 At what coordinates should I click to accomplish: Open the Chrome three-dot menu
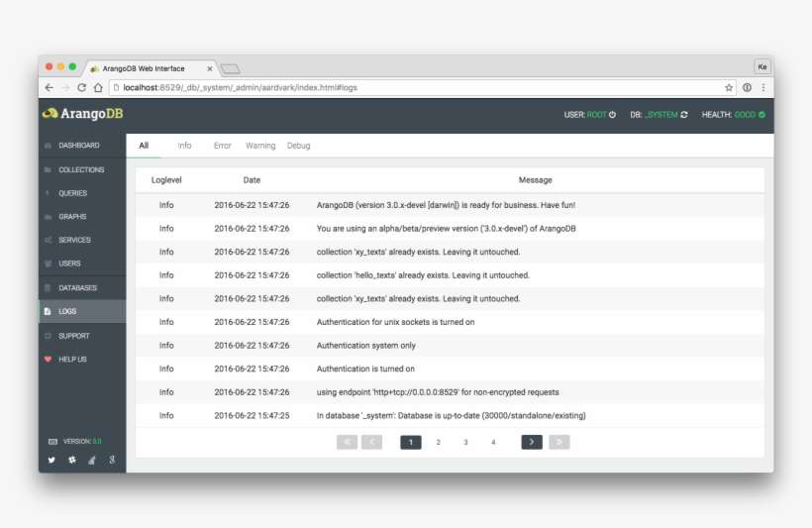[763, 87]
